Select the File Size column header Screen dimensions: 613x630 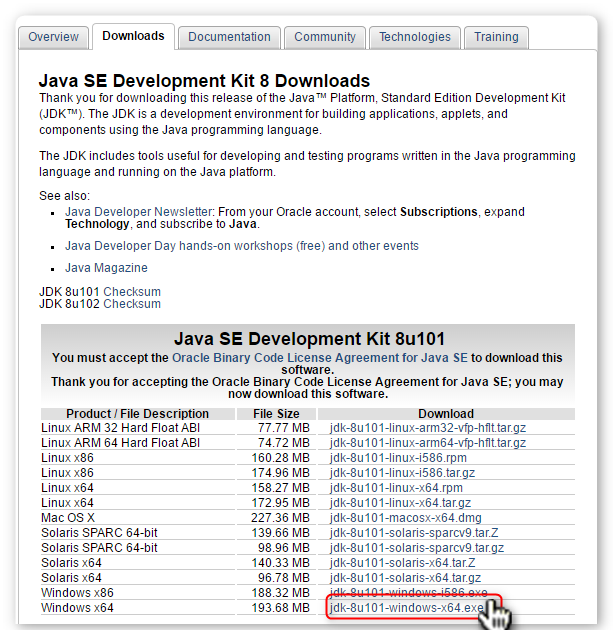[276, 414]
